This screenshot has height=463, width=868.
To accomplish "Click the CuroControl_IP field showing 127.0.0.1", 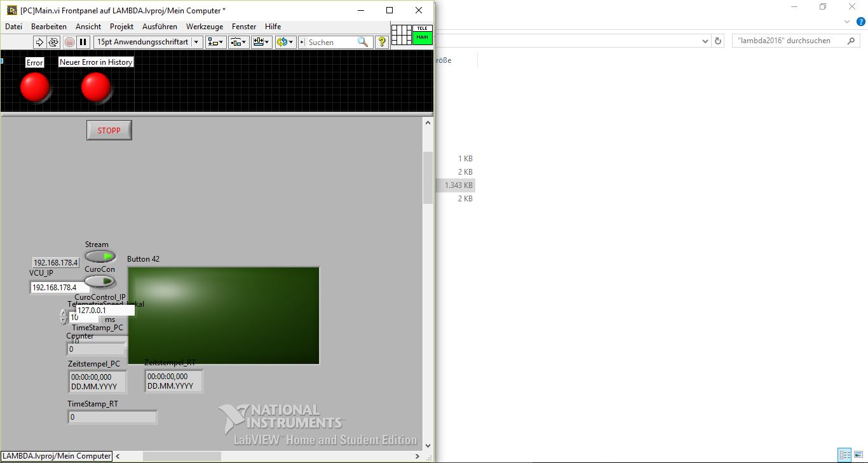I will point(105,311).
